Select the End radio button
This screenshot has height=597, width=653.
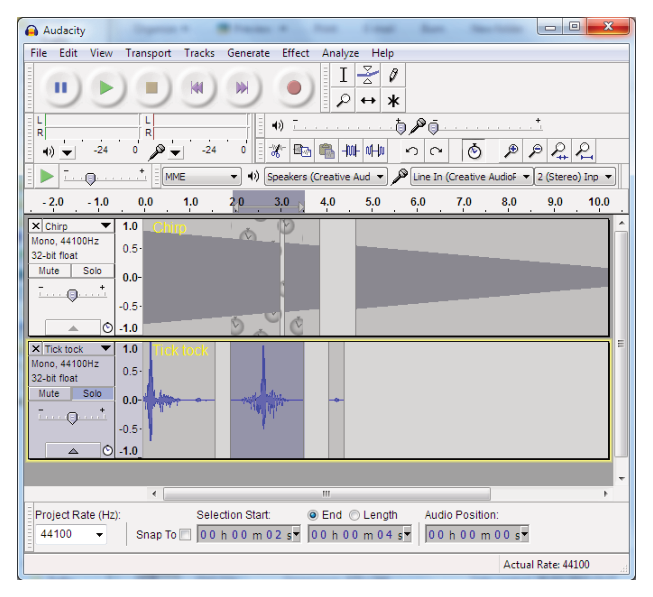[312, 515]
